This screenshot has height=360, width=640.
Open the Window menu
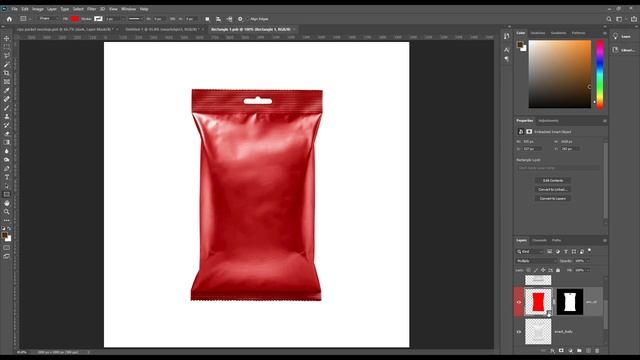(x=128, y=9)
